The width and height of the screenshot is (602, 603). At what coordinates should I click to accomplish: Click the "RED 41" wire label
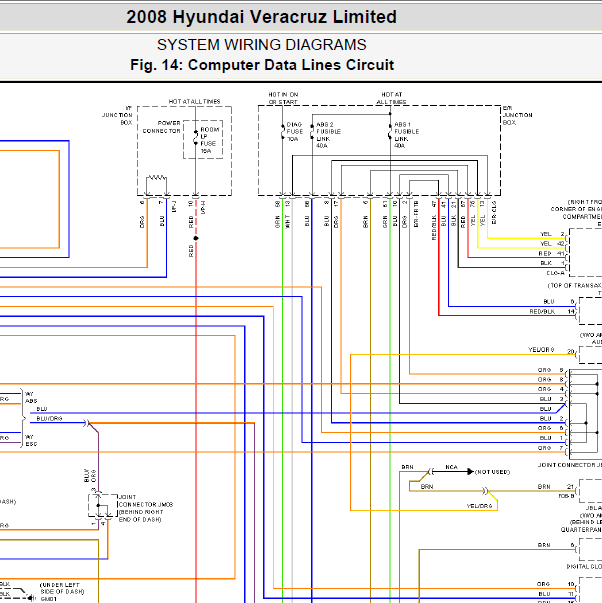click(x=551, y=253)
